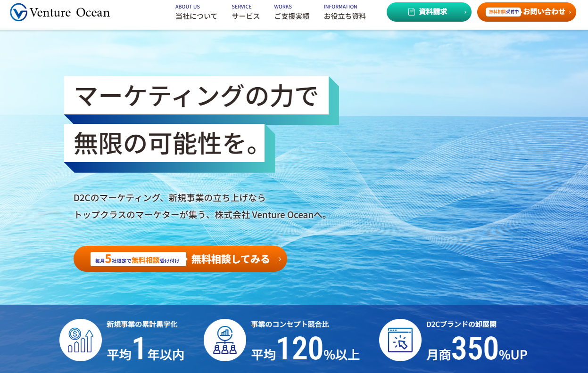
Task: Click the document icon in 資料請求 button
Action: point(412,12)
